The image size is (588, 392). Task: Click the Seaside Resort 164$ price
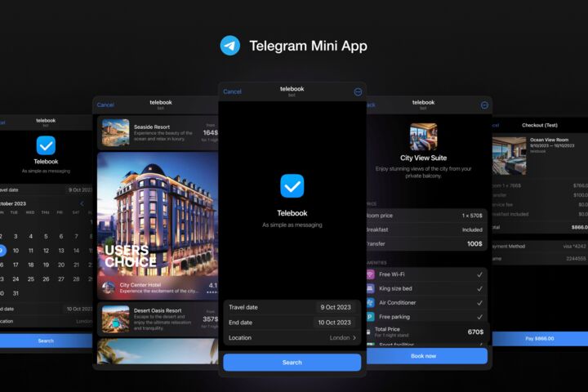click(x=211, y=133)
